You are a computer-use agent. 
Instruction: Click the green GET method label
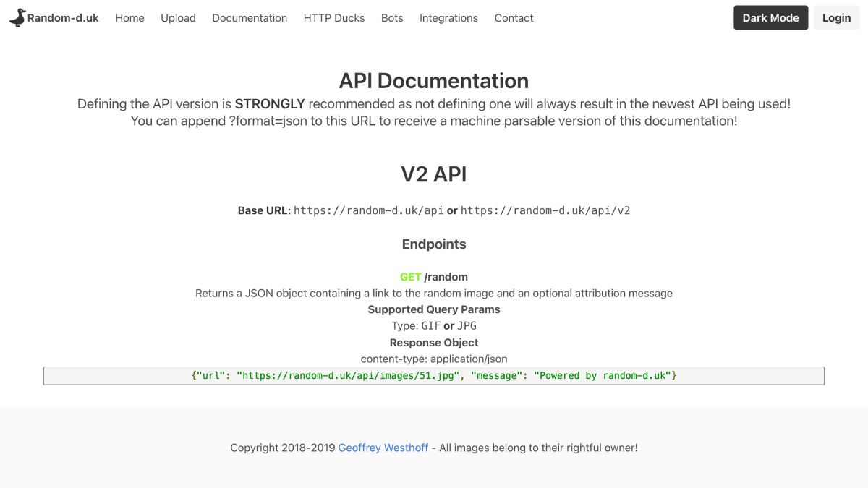pyautogui.click(x=410, y=277)
